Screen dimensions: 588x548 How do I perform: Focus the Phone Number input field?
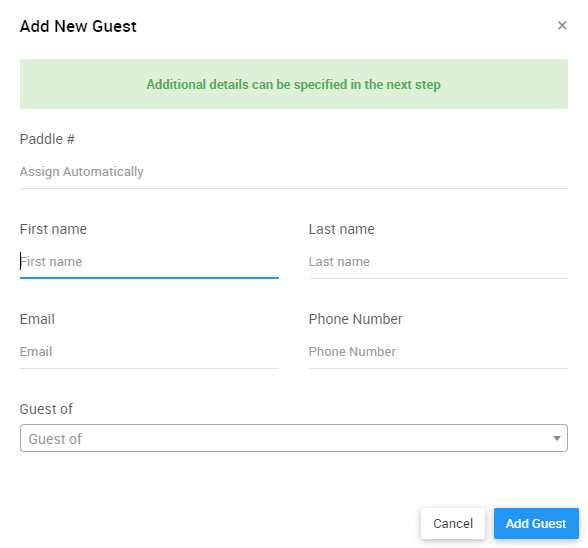(x=438, y=352)
